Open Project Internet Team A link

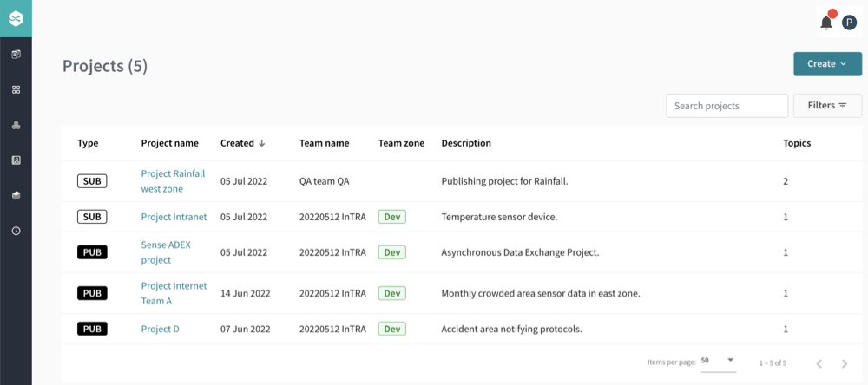(174, 293)
